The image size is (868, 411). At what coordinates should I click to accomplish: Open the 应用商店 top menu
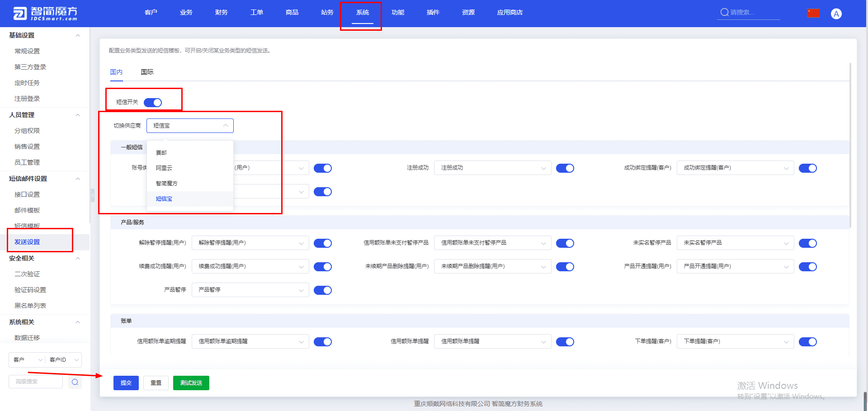point(510,13)
